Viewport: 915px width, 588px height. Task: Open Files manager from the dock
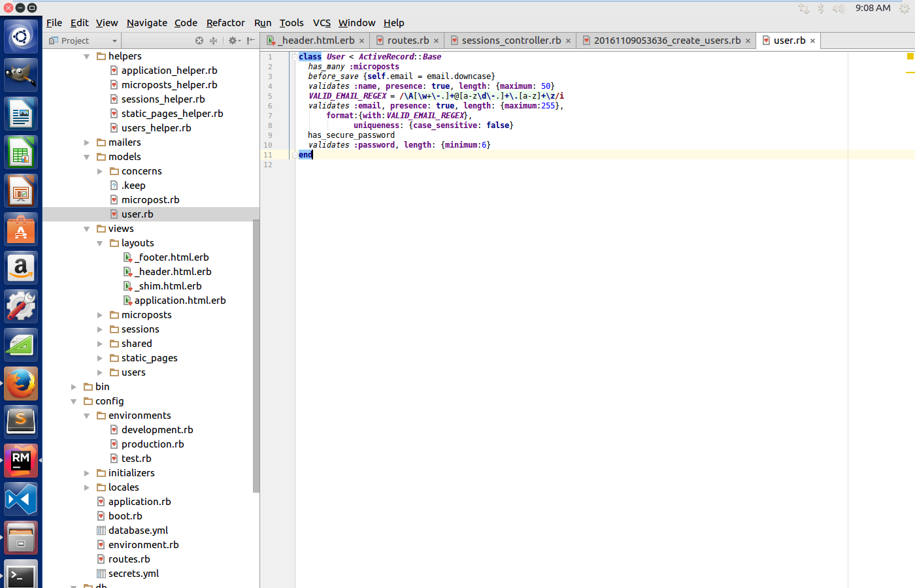tap(21, 538)
